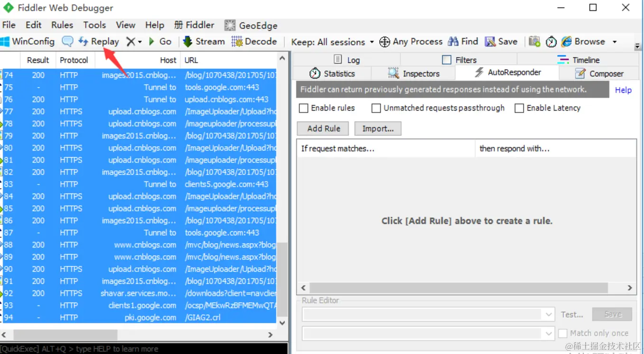Select session 92 shavar.services row
The height and width of the screenshot is (354, 644).
tap(138, 293)
